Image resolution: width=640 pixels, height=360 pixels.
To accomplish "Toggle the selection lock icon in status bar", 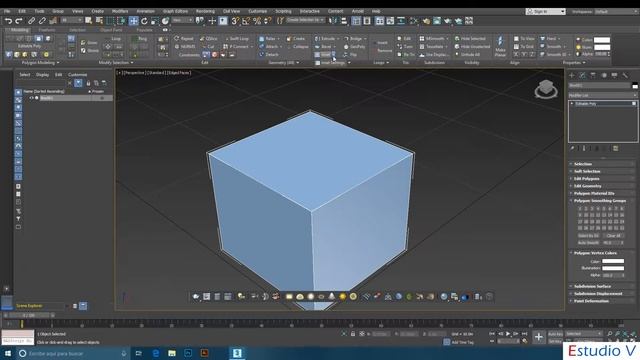I will (353, 334).
